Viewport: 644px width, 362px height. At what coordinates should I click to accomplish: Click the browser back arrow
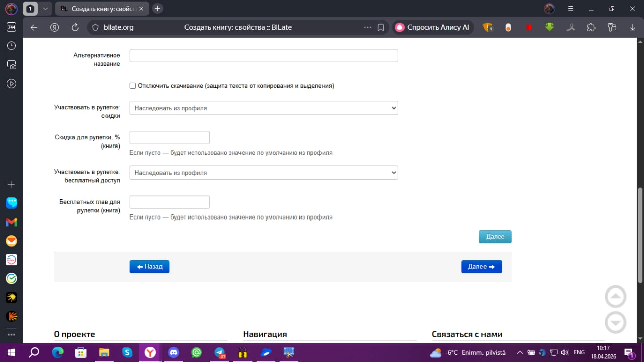34,28
